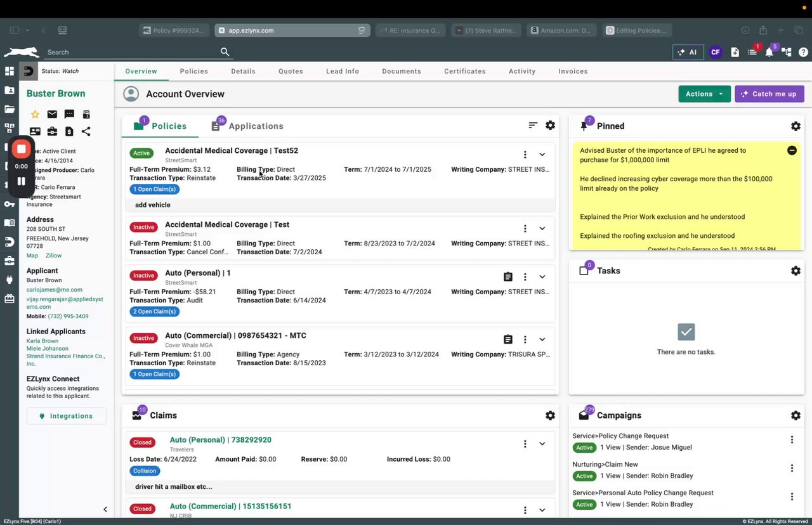Pause the screen recording
This screenshot has height=525, width=812.
coord(21,181)
